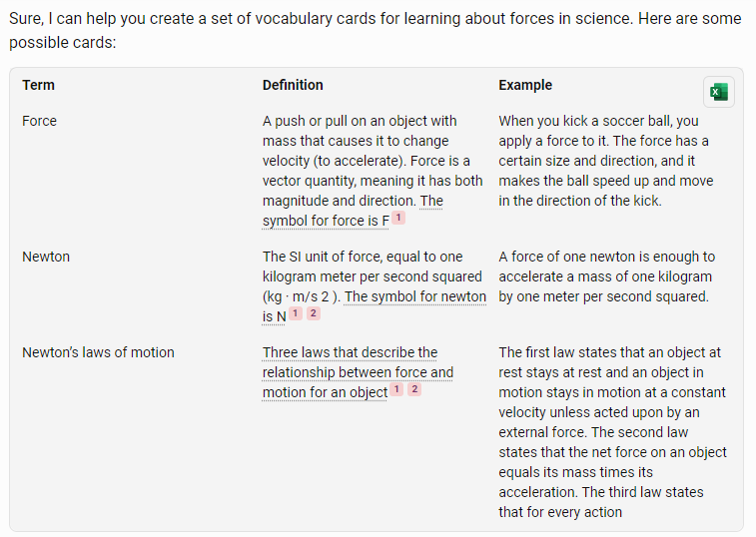Open citation 1 after 'newton is N'
Screen dimensions: 756x537
click(296, 313)
